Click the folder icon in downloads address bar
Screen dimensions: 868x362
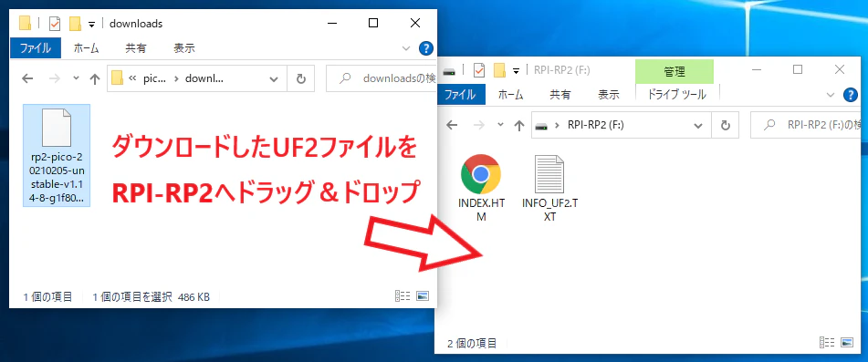coord(117,78)
